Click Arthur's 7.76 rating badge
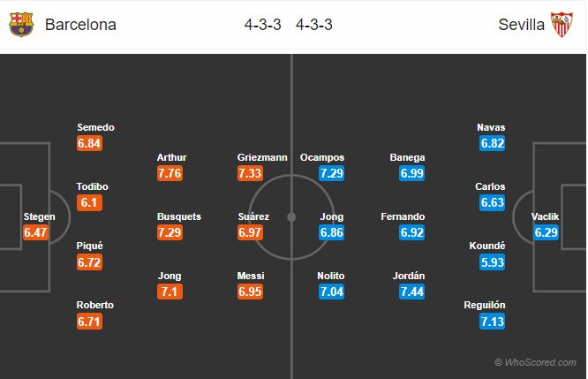 click(x=171, y=173)
